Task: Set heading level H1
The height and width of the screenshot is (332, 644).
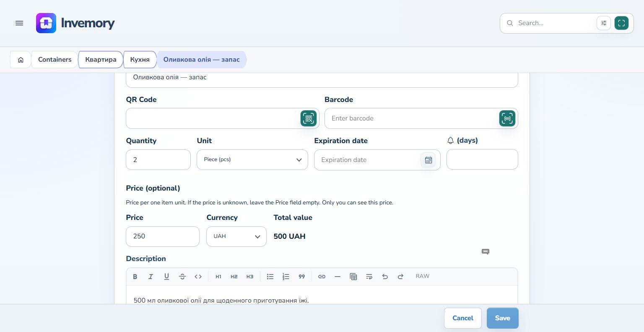Action: 218,277
